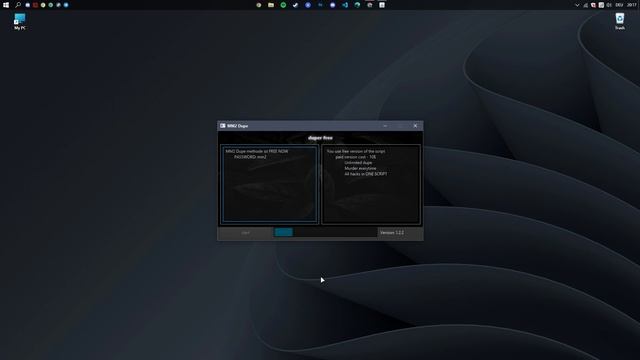Image resolution: width=640 pixels, height=360 pixels.
Task: Click the red square taskbar icon
Action: 35,5
